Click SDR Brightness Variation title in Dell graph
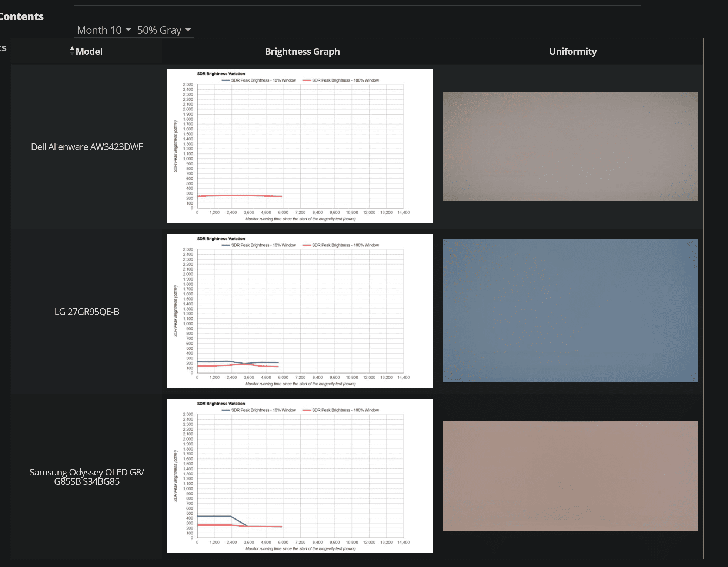The image size is (728, 567). point(221,74)
